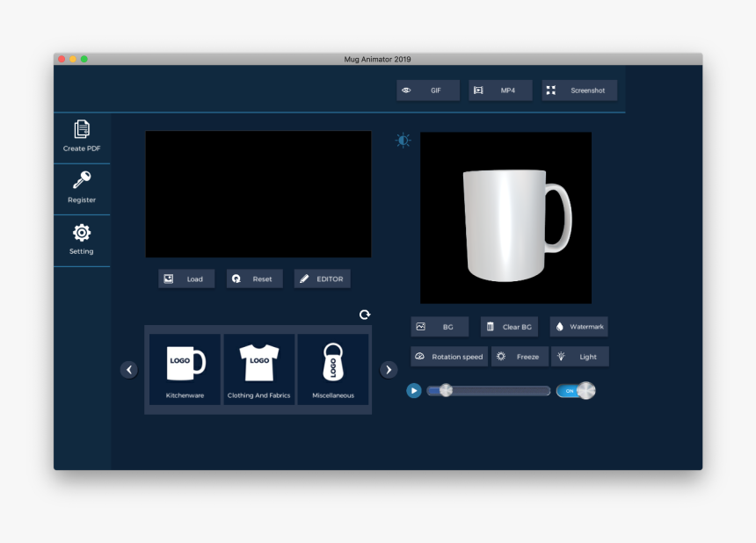Viewport: 756px width, 543px height.
Task: Click the MP4 video export icon
Action: (x=476, y=90)
